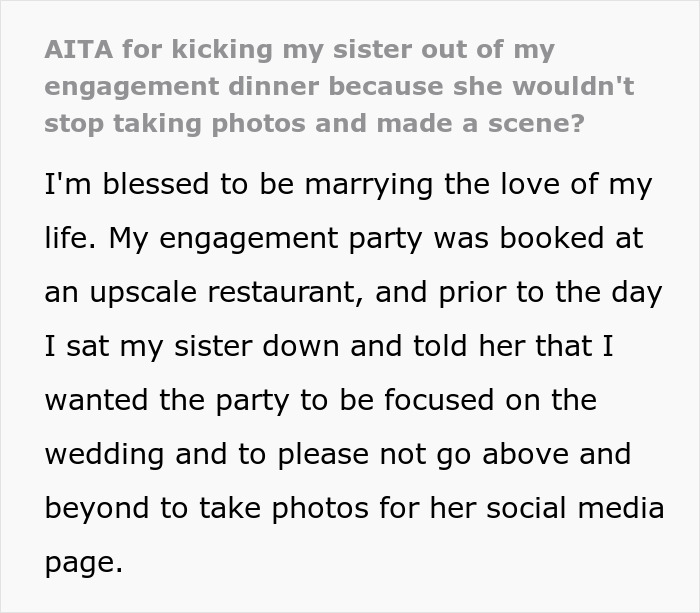Click the word "AITA" in the title
Screen dimensions: 700x613
[x=73, y=49]
